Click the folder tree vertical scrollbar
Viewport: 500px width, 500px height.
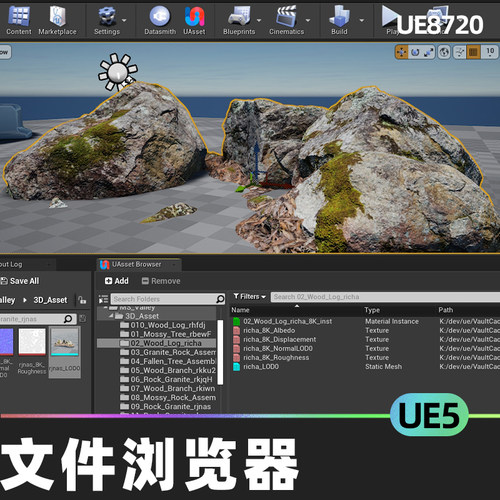tap(220, 352)
